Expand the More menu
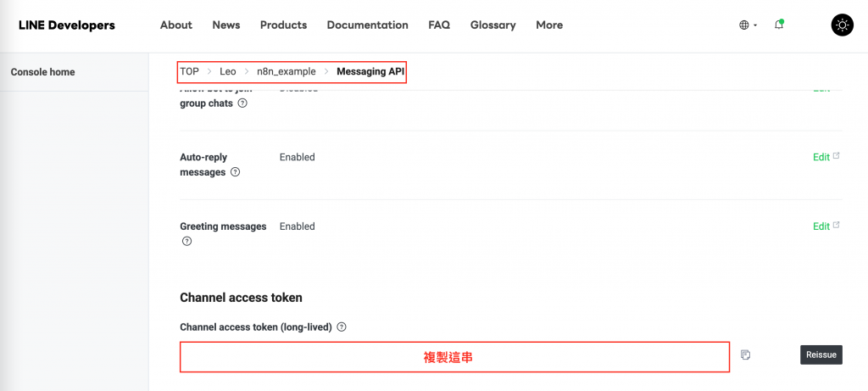This screenshot has height=391, width=868. point(549,25)
